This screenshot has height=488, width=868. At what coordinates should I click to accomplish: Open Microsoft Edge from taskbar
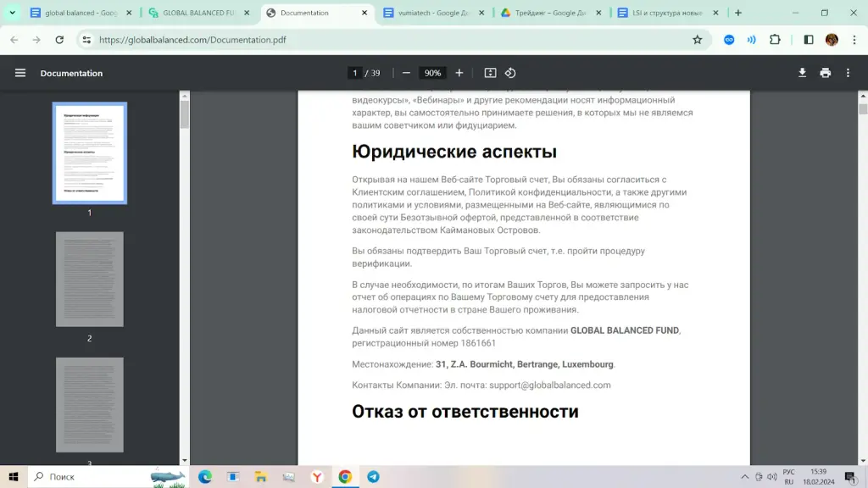(205, 476)
